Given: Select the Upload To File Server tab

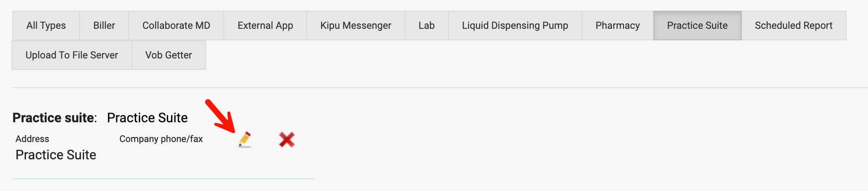Looking at the screenshot, I should coord(72,55).
